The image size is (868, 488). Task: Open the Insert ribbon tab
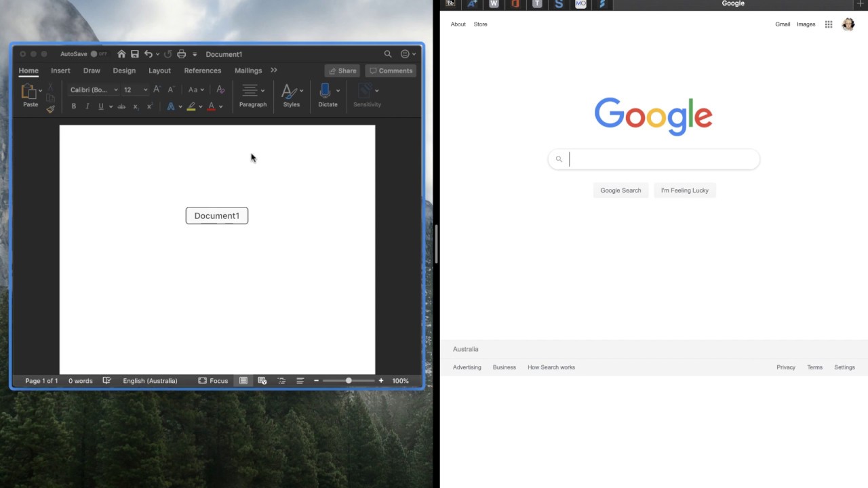(60, 70)
